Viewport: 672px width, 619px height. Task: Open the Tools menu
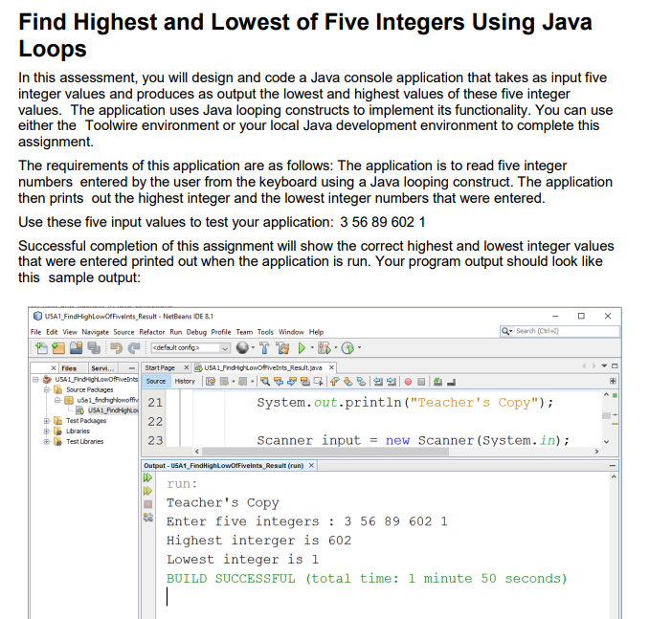(265, 332)
